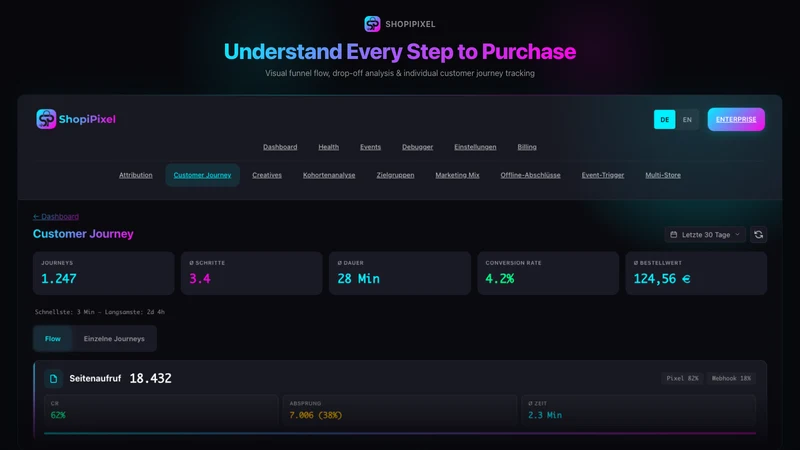Select the Attribution tab
This screenshot has height=450, width=800.
click(x=136, y=175)
